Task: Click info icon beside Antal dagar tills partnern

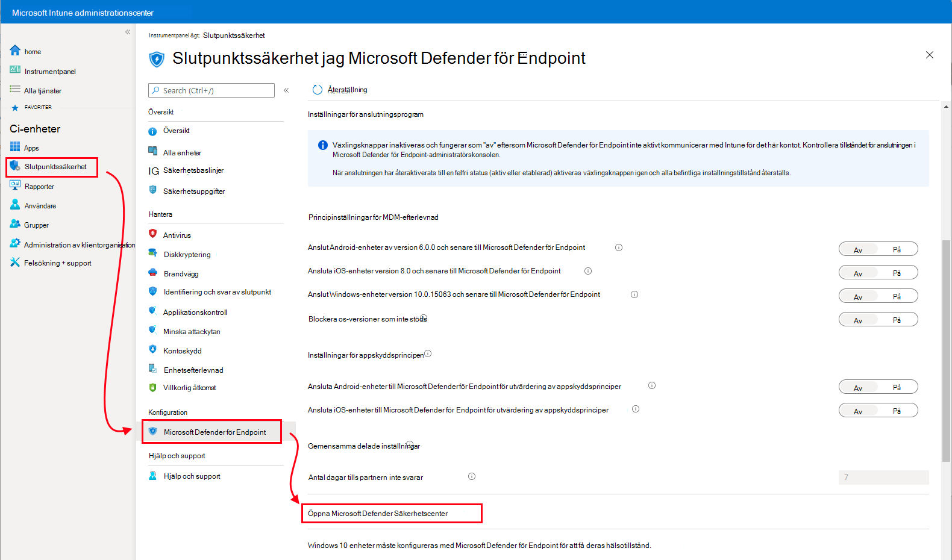Action: click(472, 476)
